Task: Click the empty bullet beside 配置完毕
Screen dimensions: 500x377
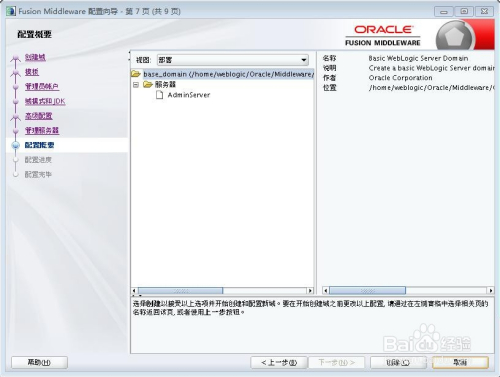Action: pyautogui.click(x=15, y=175)
